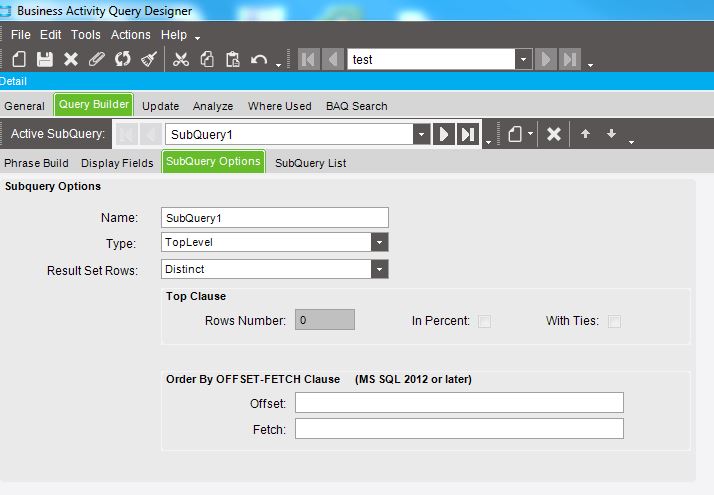Screen dimensions: 714x495
Task: Go to previous record in main toolbar
Action: click(x=333, y=59)
